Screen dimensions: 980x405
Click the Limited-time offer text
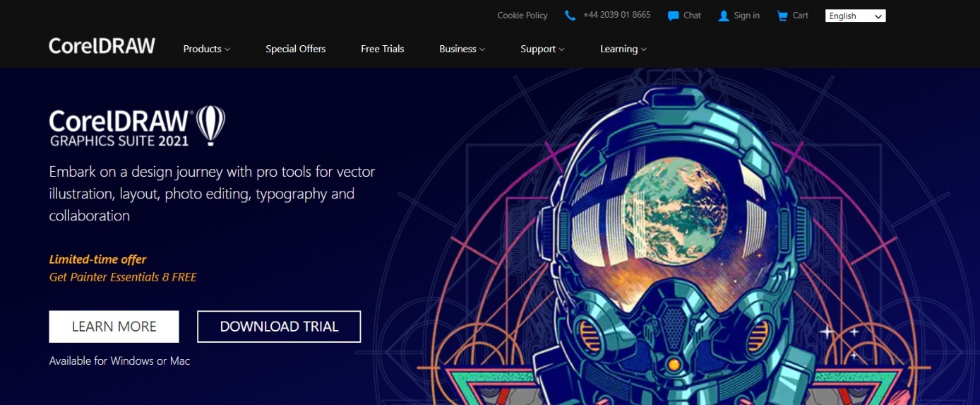tap(97, 259)
